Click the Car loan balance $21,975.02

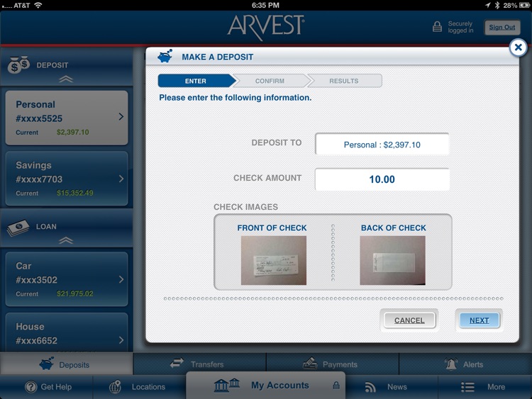tap(74, 293)
